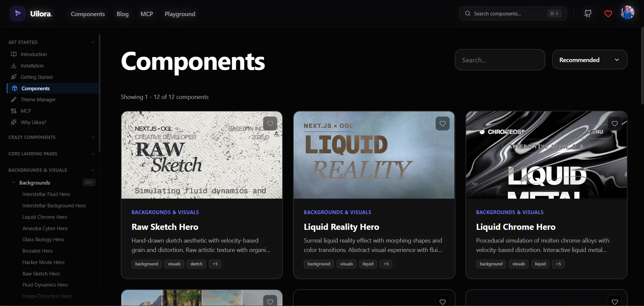
Task: Open Why Uilora? sidebar link
Action: (x=34, y=122)
